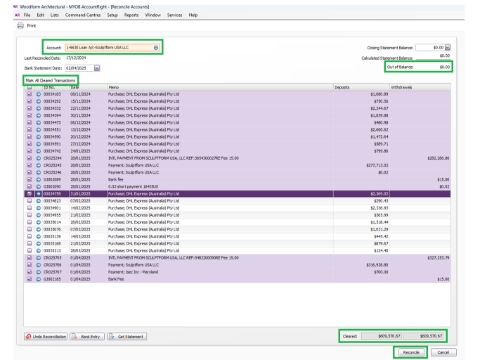
Task: Open the Help menu
Action: click(193, 15)
